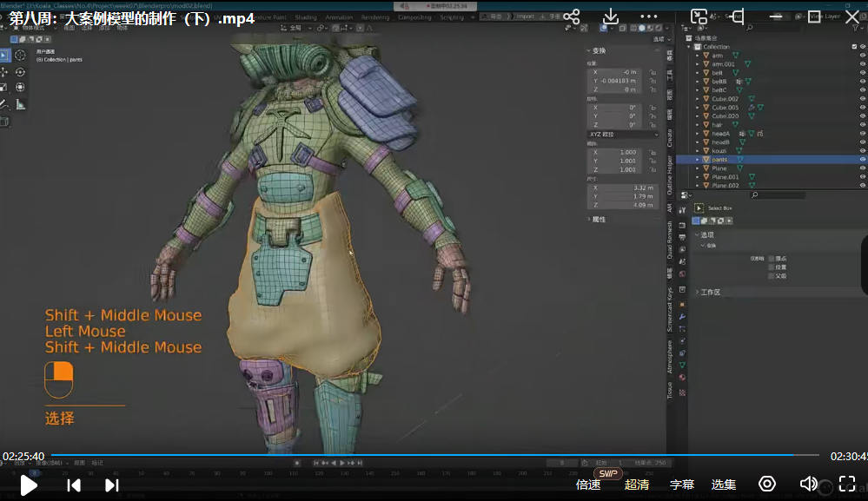Expand the 属性 section in the sidebar
This screenshot has width=868, height=501.
(599, 220)
